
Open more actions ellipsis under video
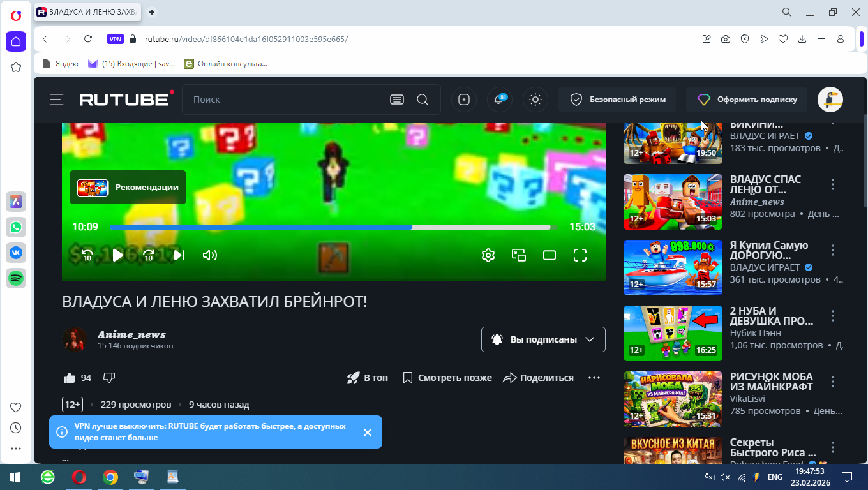(x=594, y=378)
